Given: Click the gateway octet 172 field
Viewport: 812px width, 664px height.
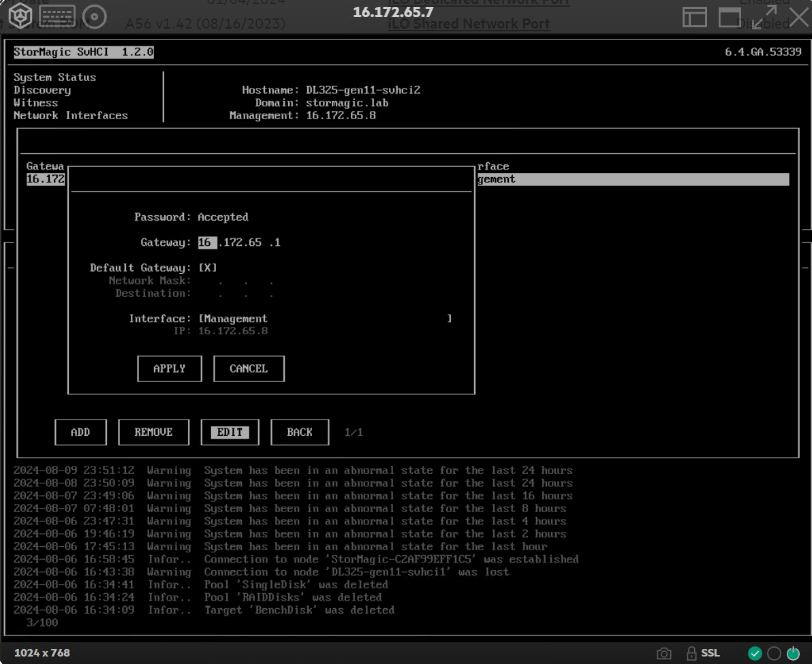Looking at the screenshot, I should pyautogui.click(x=232, y=242).
